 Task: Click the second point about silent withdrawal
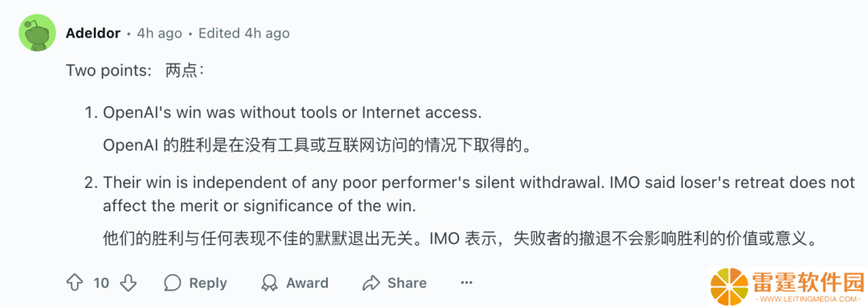[479, 194]
